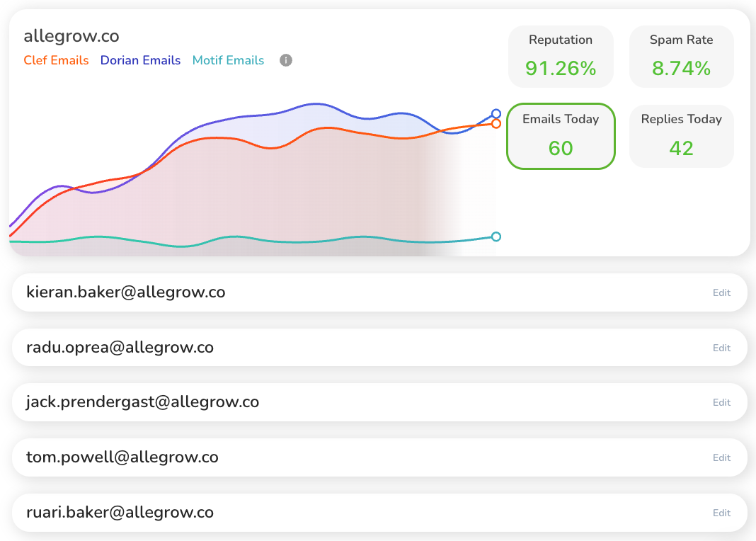Select the Emails Today stat card
Viewport: 756px width, 541px height.
pyautogui.click(x=561, y=136)
